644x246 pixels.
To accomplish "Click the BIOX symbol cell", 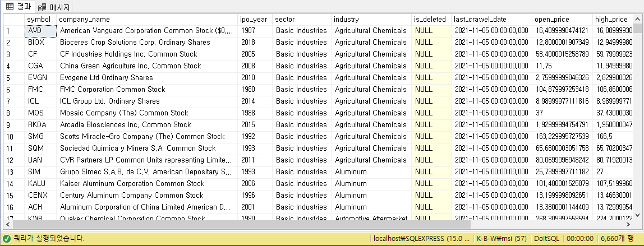I will click(40, 42).
